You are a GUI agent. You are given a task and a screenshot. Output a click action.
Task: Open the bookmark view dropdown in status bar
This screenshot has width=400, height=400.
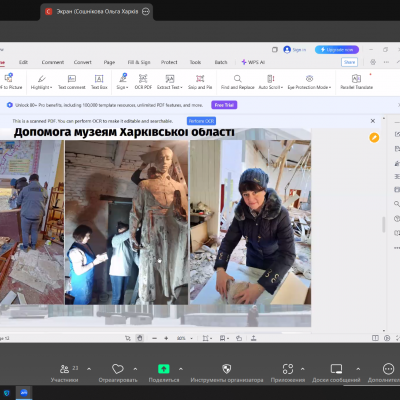[x=224, y=338]
